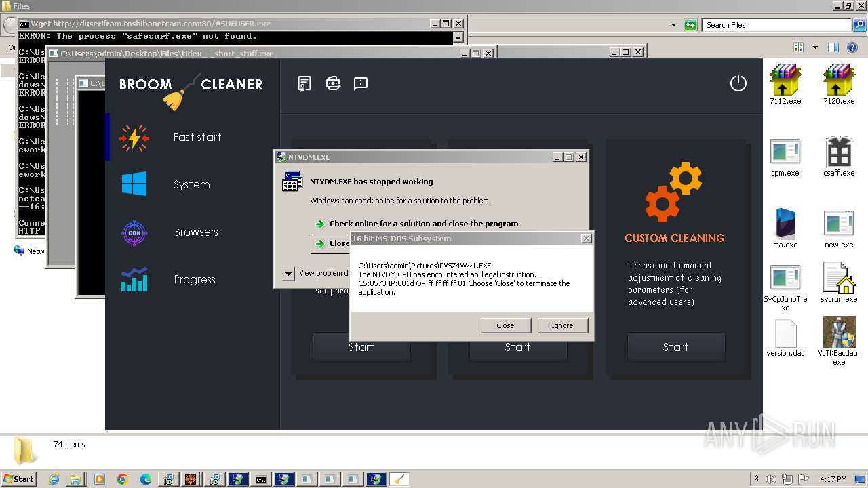Open Windows Media Player from taskbar
Screen dimensions: 868x488
click(100, 479)
